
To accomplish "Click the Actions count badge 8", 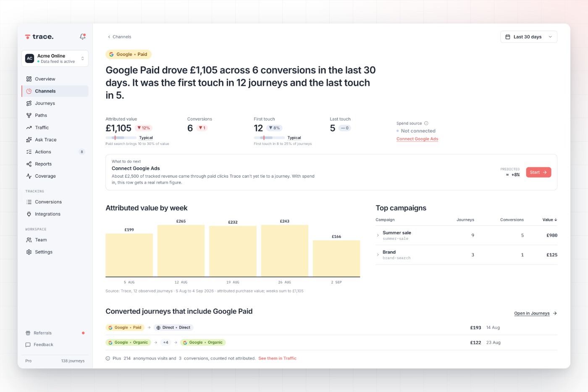I will click(82, 152).
